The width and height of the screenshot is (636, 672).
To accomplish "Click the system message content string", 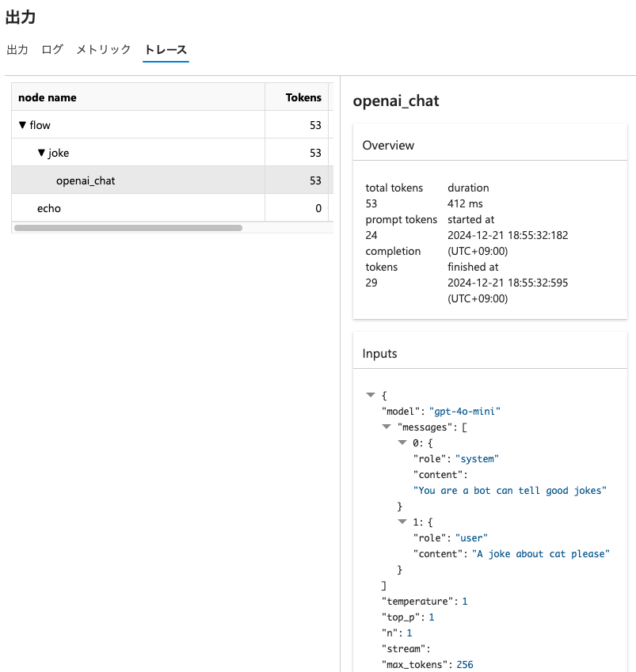I will point(509,491).
